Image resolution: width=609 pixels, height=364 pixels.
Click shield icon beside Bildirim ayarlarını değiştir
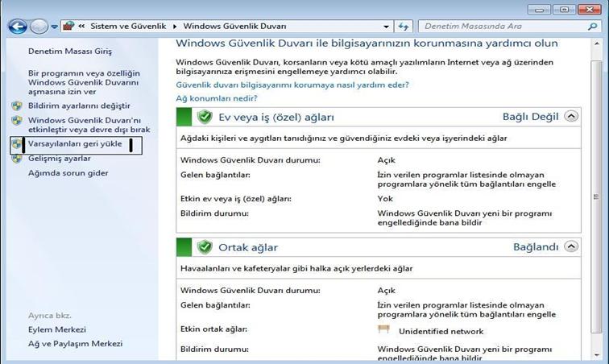coord(17,105)
